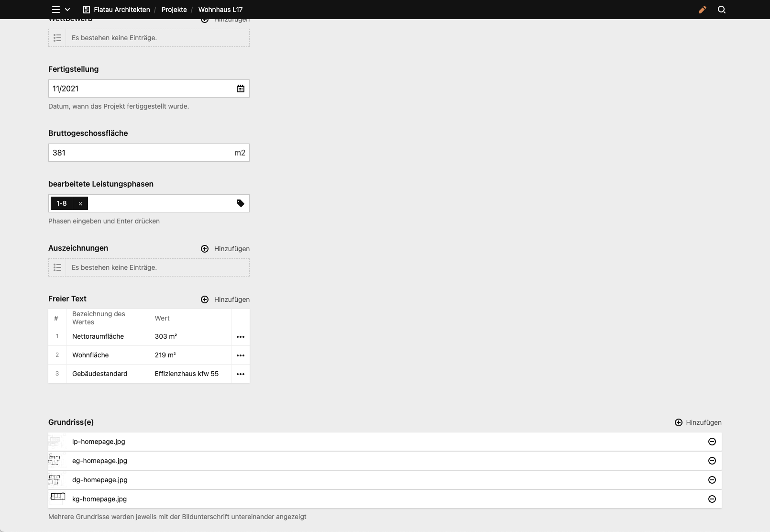The width and height of the screenshot is (770, 532).
Task: Click the list icon in Wettbewerb empty box
Action: click(57, 37)
